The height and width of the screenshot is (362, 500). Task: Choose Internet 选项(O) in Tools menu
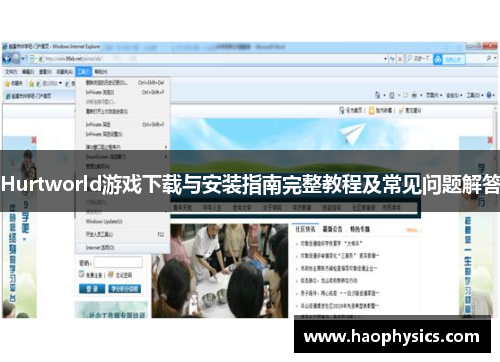tap(123, 248)
